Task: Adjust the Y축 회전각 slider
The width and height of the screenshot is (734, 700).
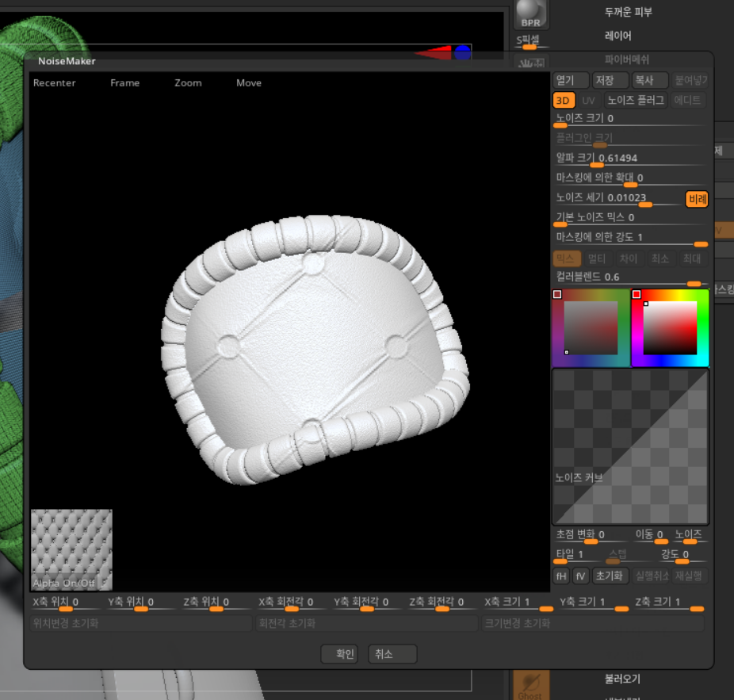Action: (x=366, y=603)
